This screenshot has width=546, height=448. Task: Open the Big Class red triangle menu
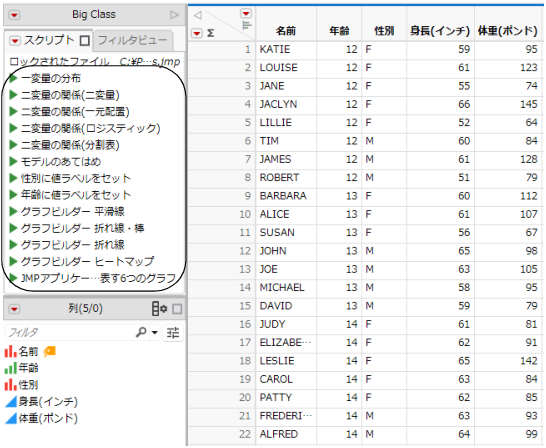(x=14, y=15)
